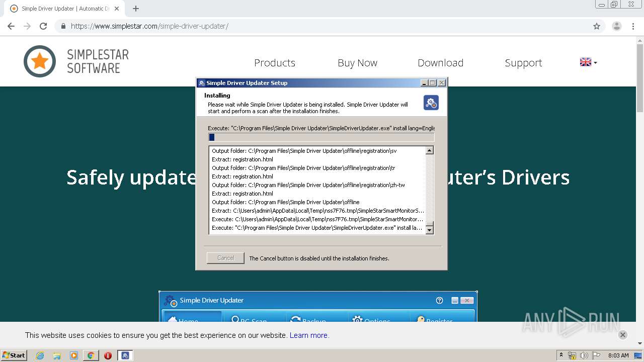
Task: Open the red Opera taskbar icon
Action: (108, 355)
